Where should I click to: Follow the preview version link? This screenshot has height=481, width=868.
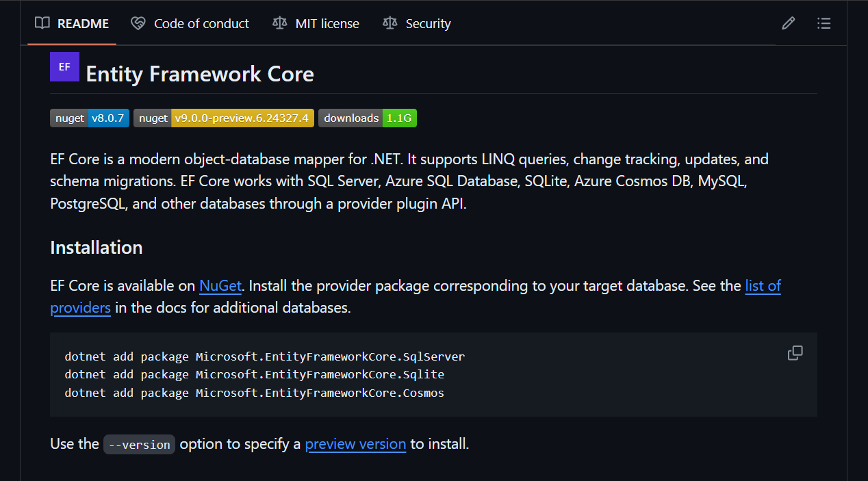click(x=355, y=443)
